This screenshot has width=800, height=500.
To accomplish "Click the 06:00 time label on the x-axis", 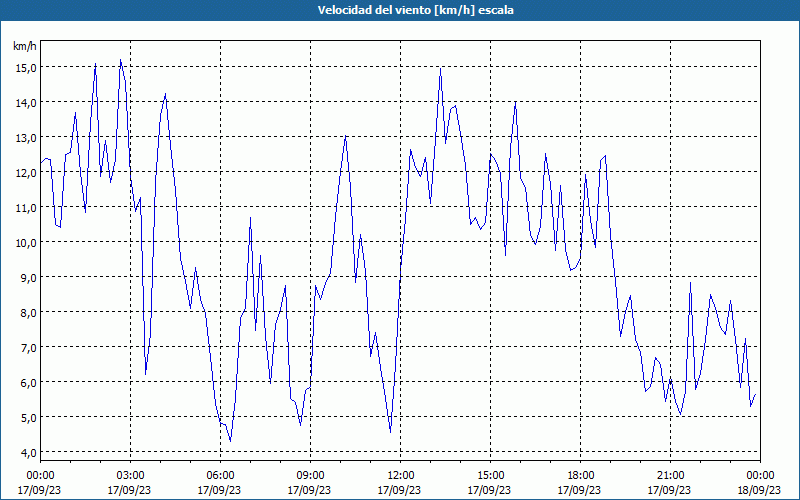I will coord(220,476).
